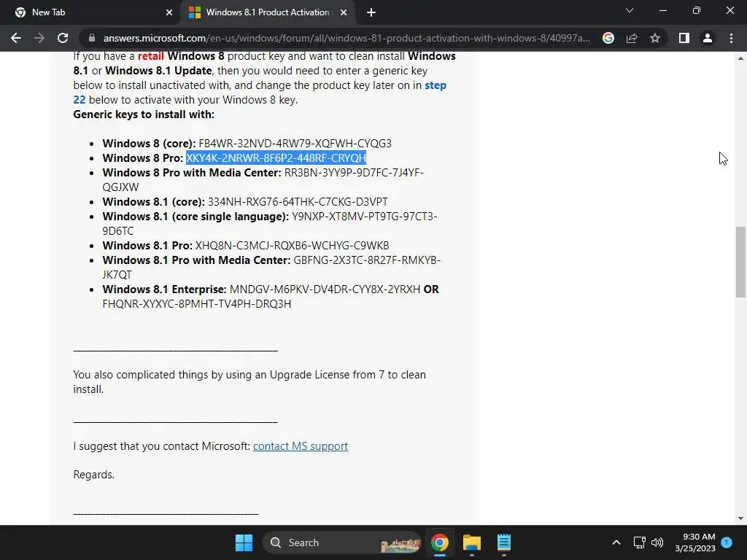Open the Google icon in the address bar

pos(608,38)
